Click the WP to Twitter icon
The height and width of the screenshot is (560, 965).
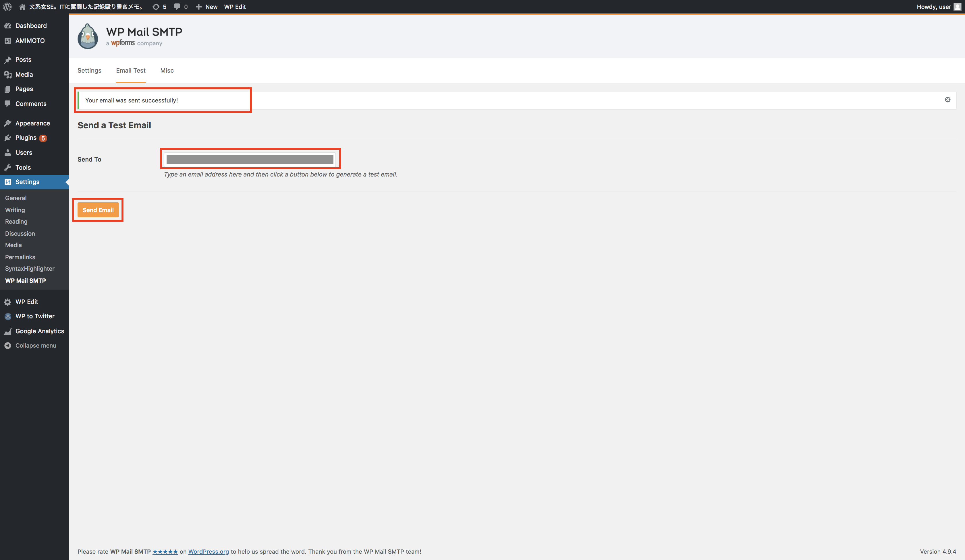click(x=8, y=317)
